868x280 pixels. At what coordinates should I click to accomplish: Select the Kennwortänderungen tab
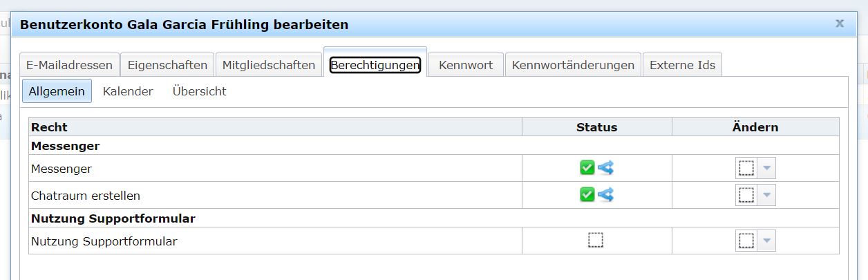coord(573,65)
